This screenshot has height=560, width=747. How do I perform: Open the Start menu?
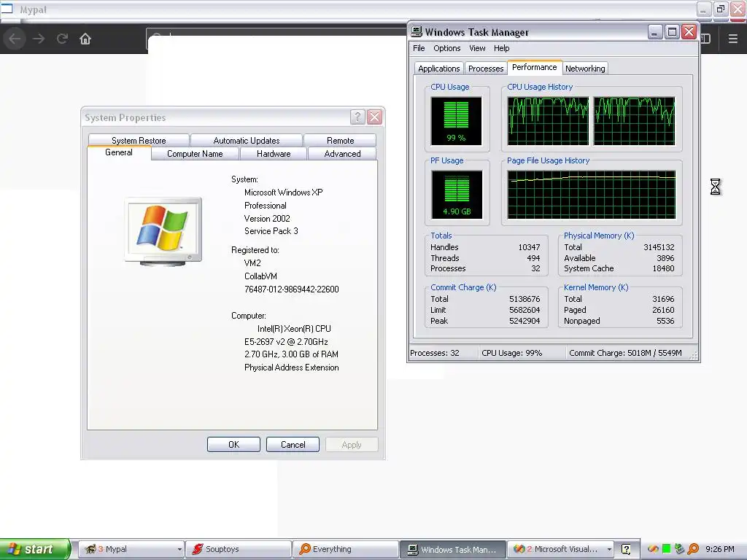coord(34,549)
